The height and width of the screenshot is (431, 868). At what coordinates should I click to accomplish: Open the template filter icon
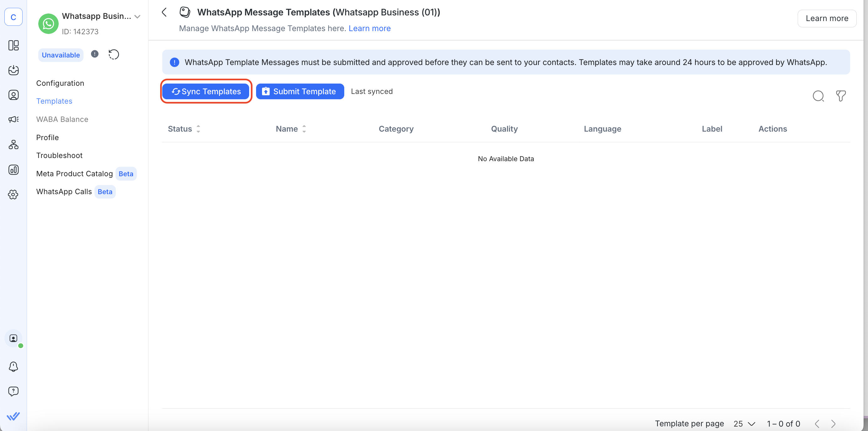(x=841, y=96)
